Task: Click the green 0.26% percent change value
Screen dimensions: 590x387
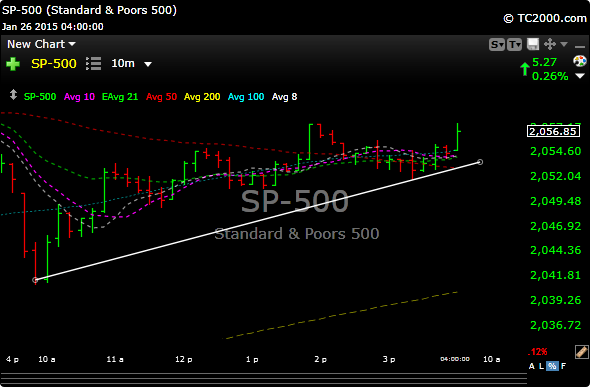Action: pyautogui.click(x=550, y=76)
